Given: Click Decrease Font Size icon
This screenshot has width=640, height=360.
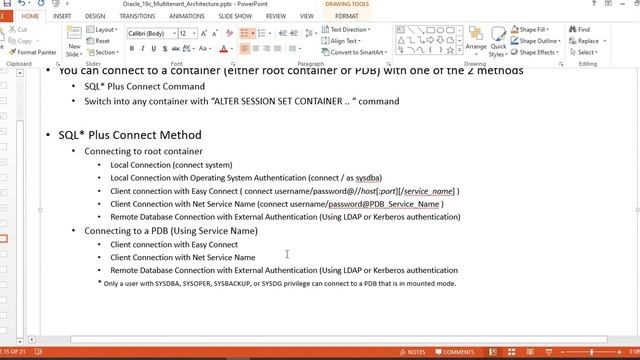Looking at the screenshot, I should 215,33.
